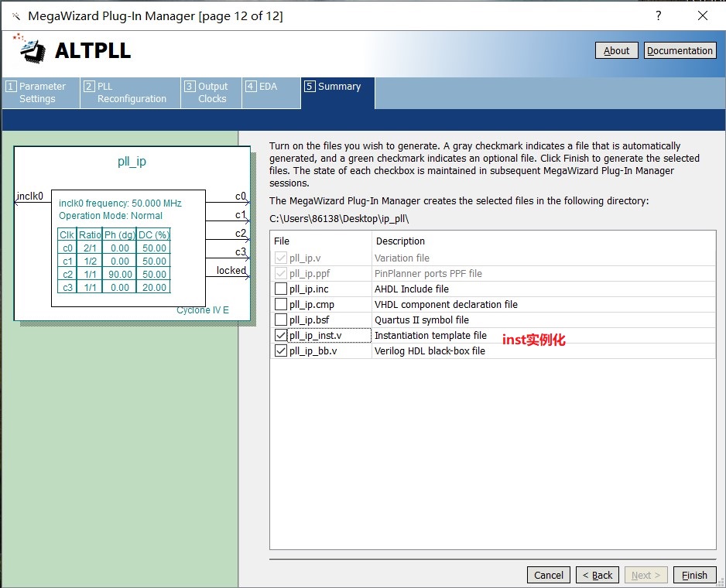Click the c3 row label in clock table

pyautogui.click(x=67, y=288)
